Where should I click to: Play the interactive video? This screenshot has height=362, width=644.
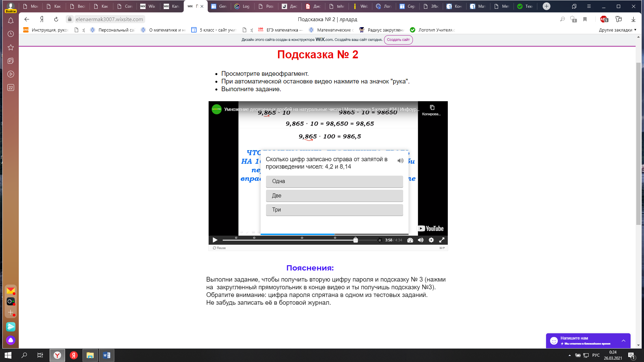pos(215,240)
